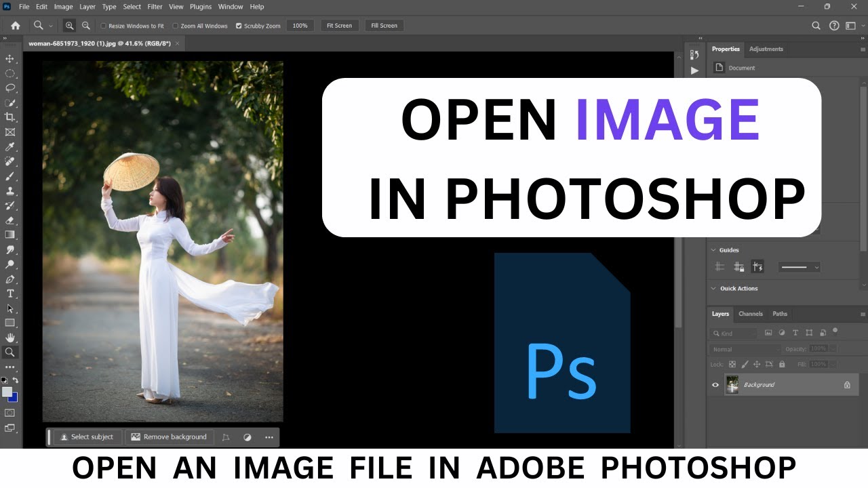The image size is (868, 488).
Task: Lock guides icon in Guides section
Action: pyautogui.click(x=738, y=267)
